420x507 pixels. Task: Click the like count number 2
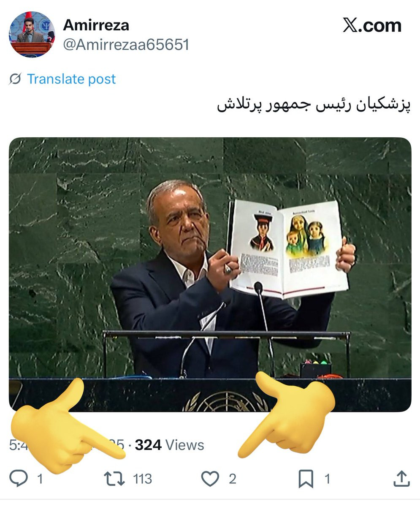(x=233, y=479)
